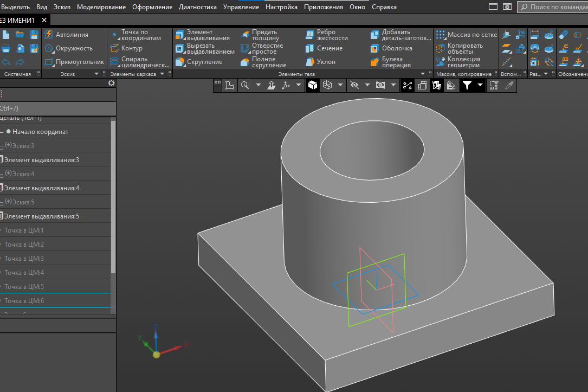Open the Моделирование menu
The image size is (588, 392).
(x=101, y=7)
